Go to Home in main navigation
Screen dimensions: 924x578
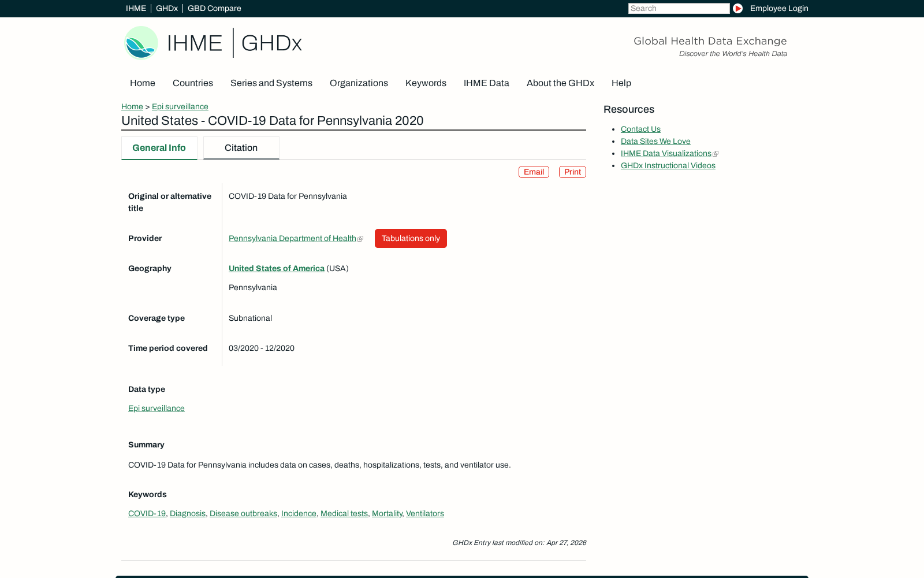pos(143,83)
